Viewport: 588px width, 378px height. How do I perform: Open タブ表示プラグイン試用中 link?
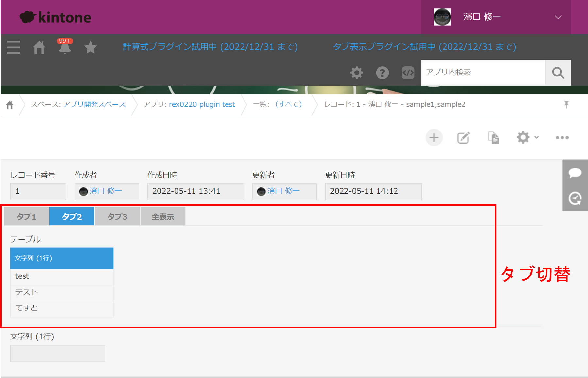(424, 47)
